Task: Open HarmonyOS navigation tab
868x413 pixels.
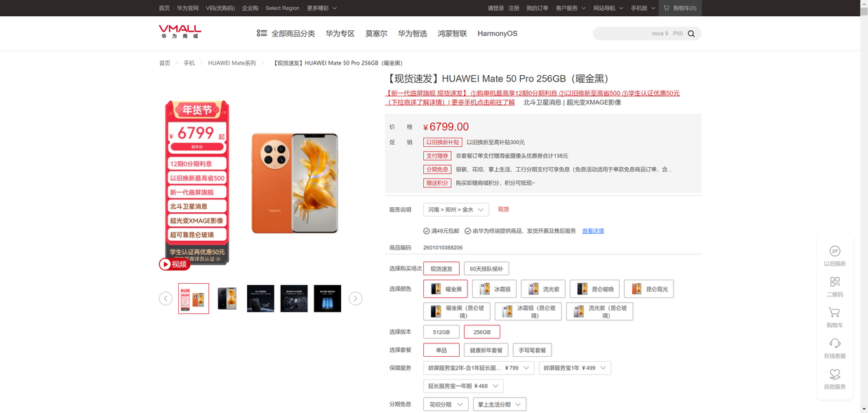Action: [x=498, y=34]
